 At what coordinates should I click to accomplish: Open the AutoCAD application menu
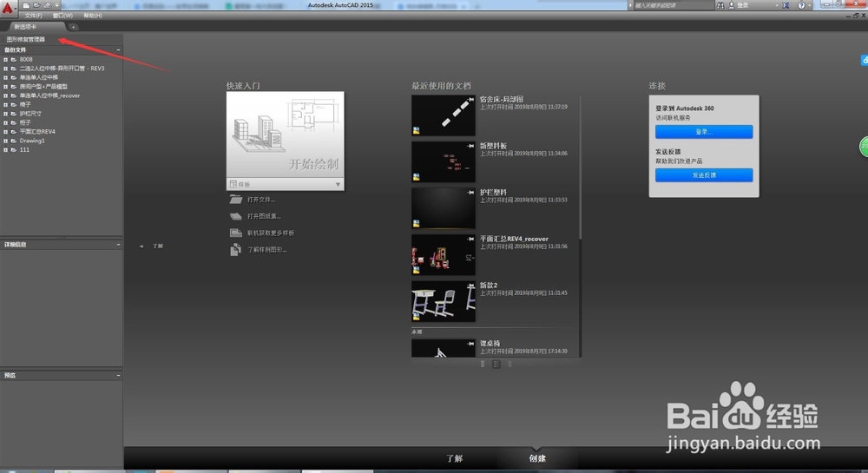click(x=8, y=7)
